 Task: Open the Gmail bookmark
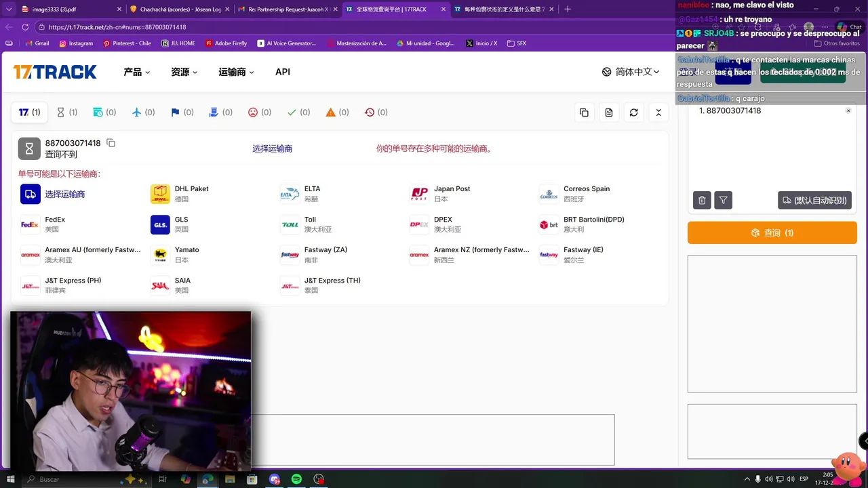(37, 43)
